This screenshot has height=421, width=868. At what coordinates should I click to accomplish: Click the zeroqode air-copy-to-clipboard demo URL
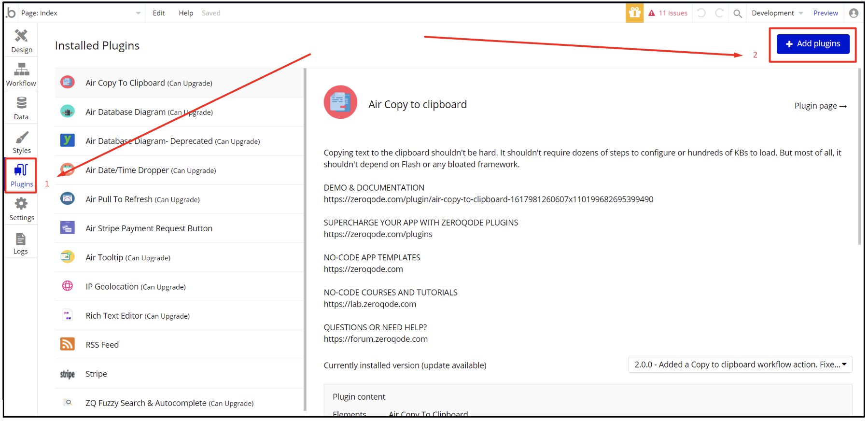(x=488, y=199)
